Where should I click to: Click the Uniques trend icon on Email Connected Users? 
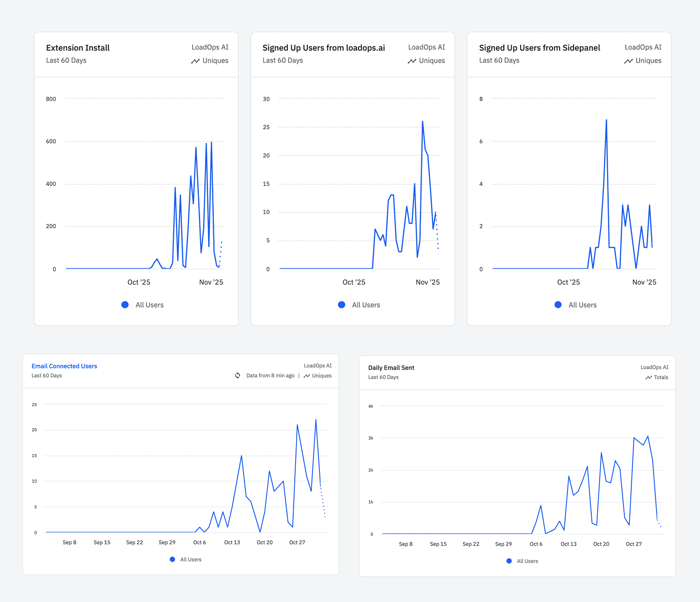[307, 376]
